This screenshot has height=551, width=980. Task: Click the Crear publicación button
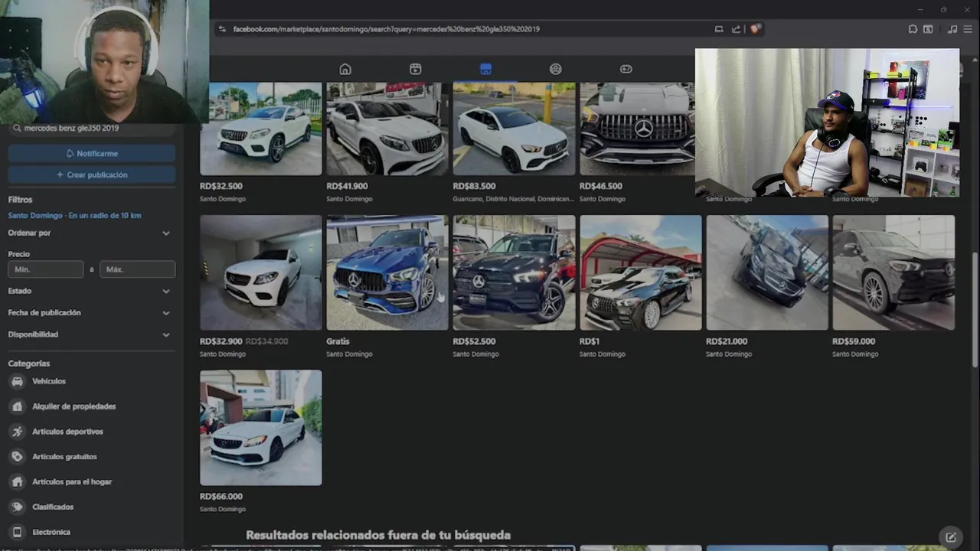[92, 174]
